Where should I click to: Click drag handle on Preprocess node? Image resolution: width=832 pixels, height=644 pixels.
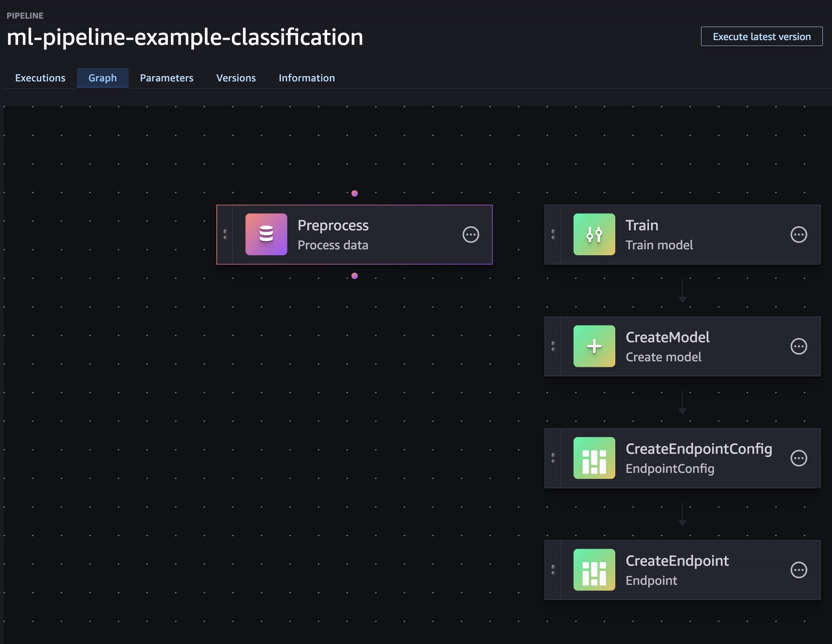(225, 234)
